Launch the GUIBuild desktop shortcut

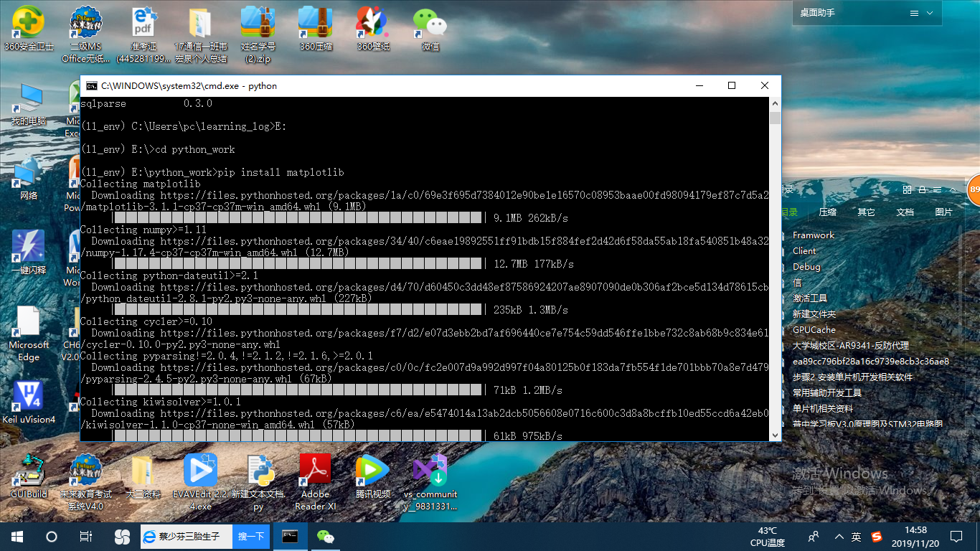point(29,476)
